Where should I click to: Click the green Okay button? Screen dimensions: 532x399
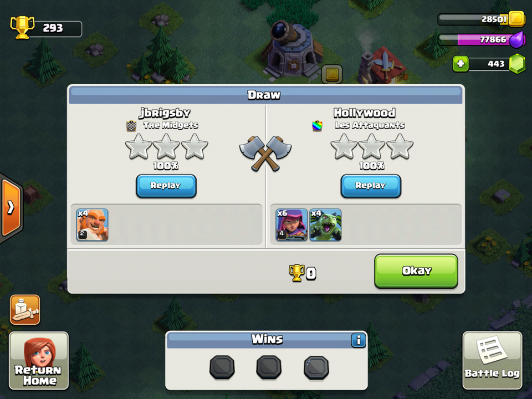[416, 271]
